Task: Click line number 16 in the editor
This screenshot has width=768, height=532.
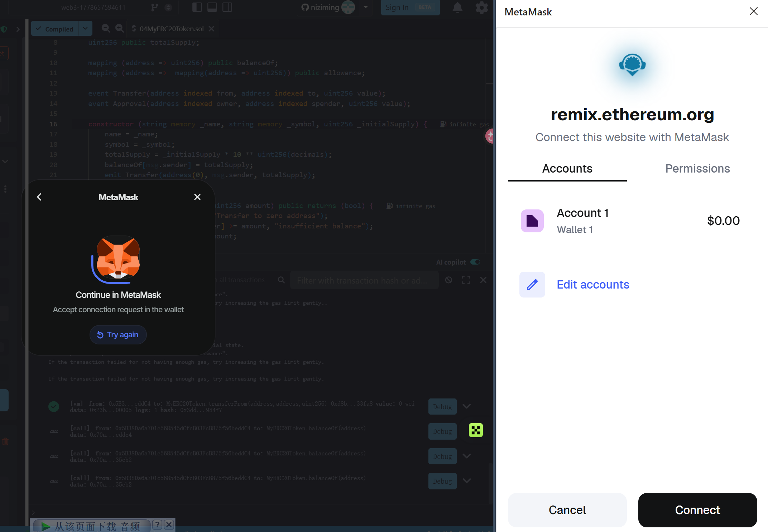Action: point(53,124)
